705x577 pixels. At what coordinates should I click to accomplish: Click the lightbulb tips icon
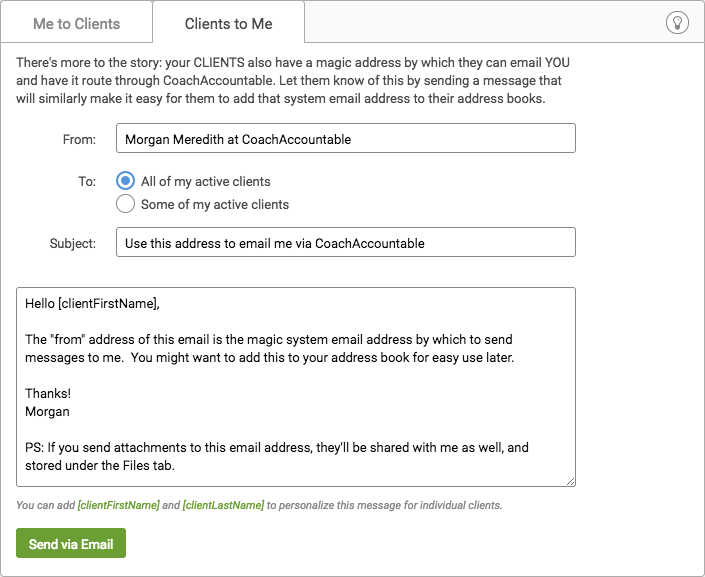677,22
